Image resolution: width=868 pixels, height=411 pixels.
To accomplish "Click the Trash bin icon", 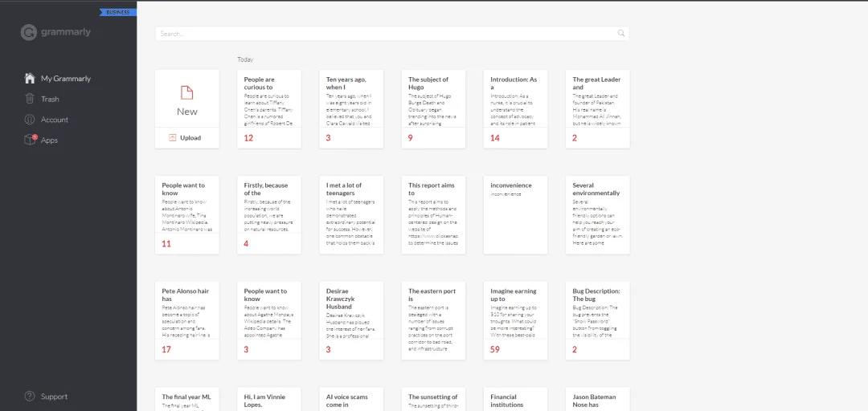I will [x=30, y=99].
